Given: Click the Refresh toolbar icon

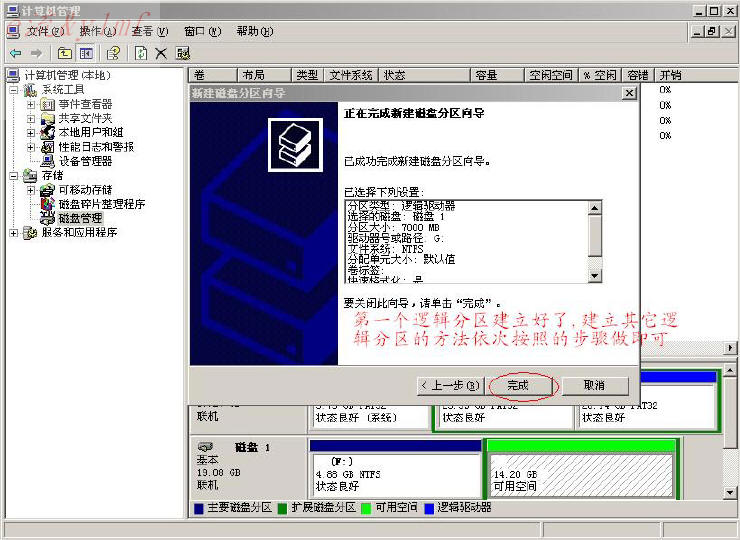Looking at the screenshot, I should point(141,53).
